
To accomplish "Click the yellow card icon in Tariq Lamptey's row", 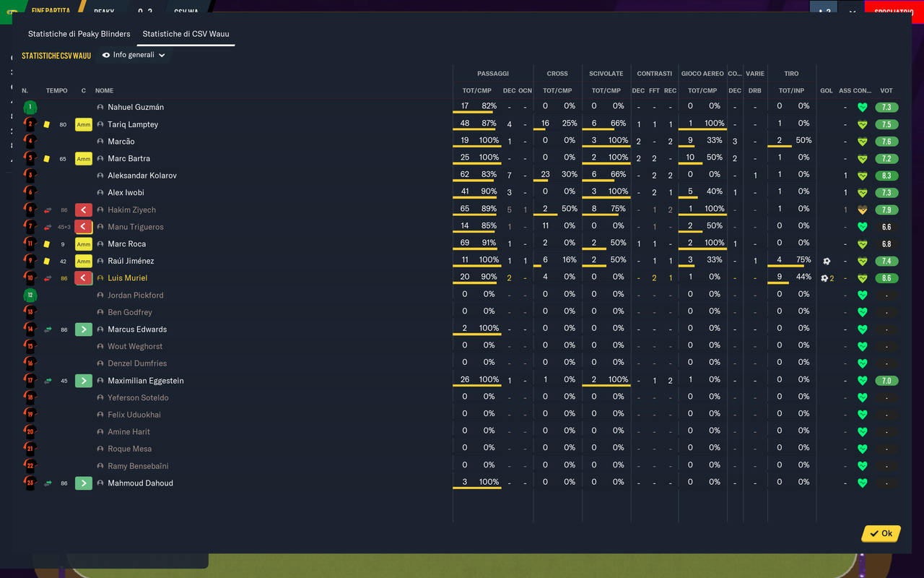I will 47,124.
